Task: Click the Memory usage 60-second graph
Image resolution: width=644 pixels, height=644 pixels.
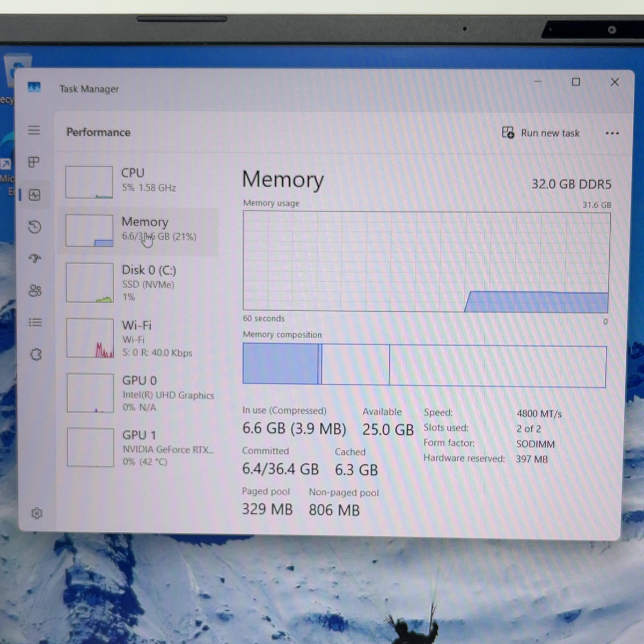Action: point(427,262)
